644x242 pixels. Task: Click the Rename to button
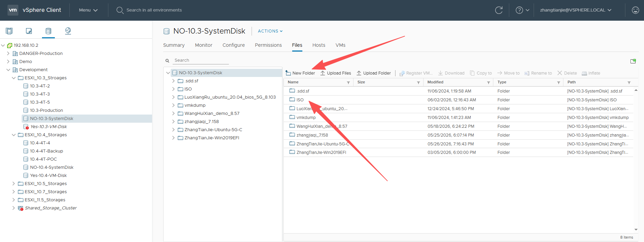[538, 73]
